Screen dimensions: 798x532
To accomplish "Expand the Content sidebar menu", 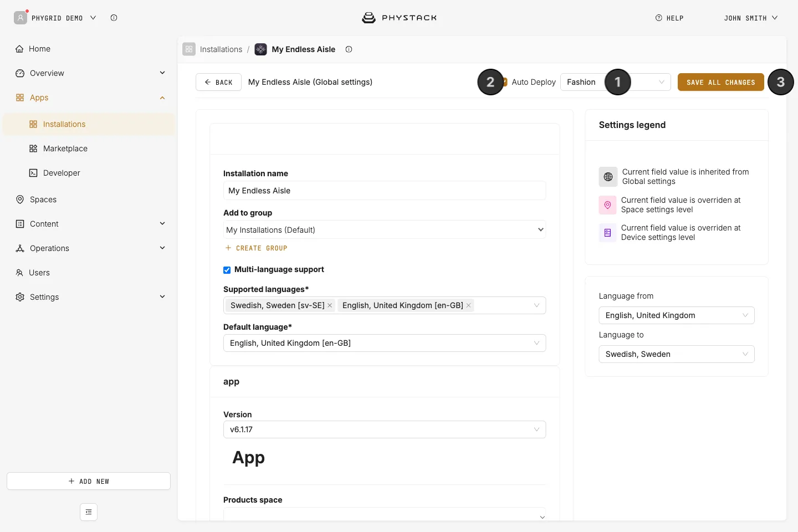I will [x=89, y=224].
